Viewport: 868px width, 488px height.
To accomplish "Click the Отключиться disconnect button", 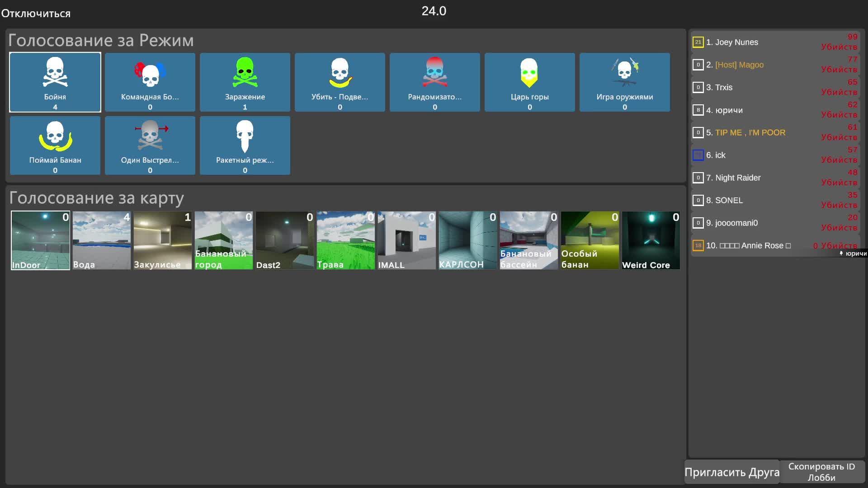I will click(36, 14).
